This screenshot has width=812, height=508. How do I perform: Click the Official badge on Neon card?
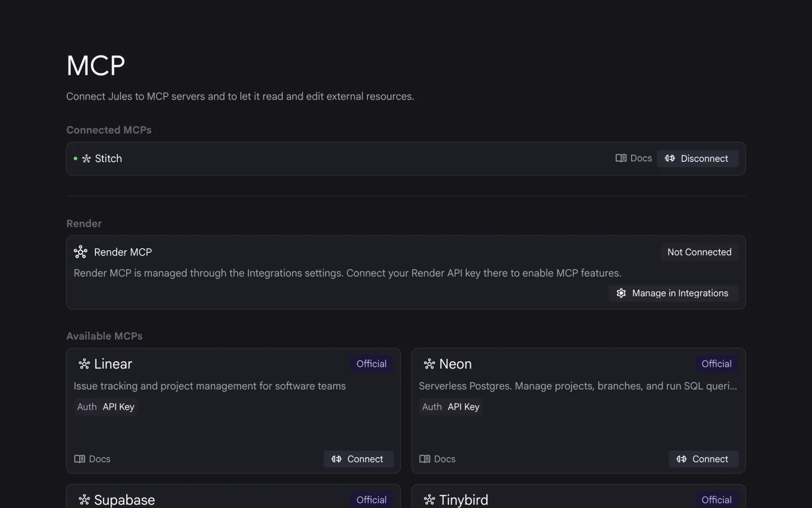click(716, 364)
